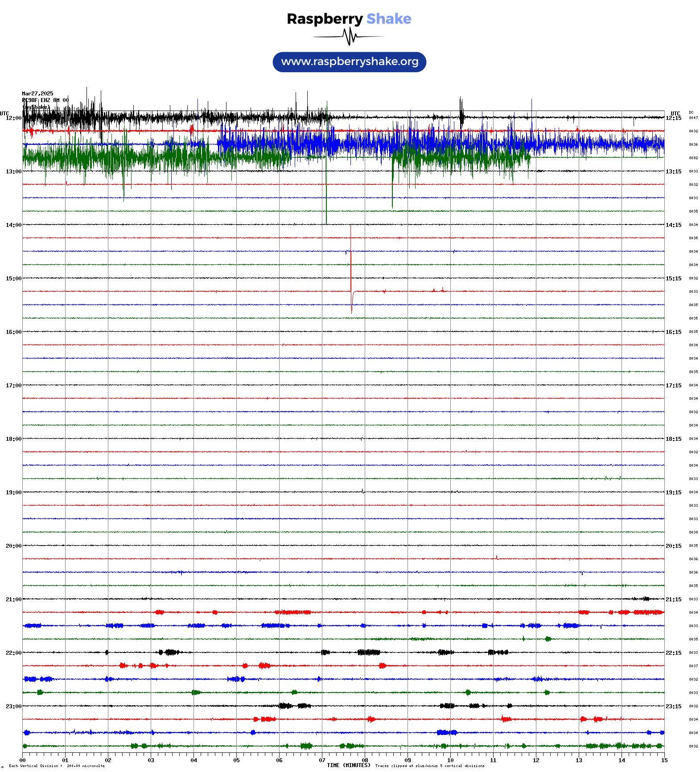Click minute '09' on the bottom time axis

(408, 760)
